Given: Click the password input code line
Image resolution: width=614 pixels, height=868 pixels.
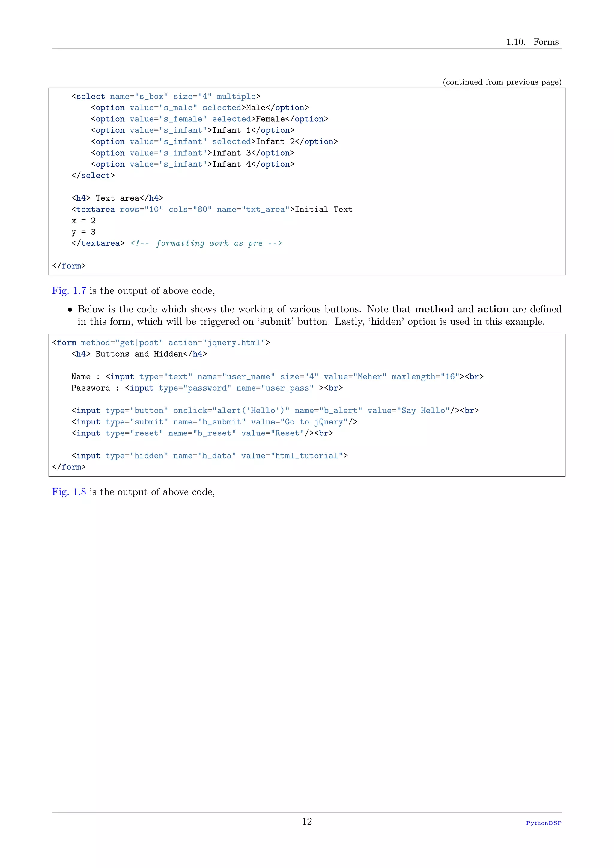Looking at the screenshot, I should coord(207,388).
